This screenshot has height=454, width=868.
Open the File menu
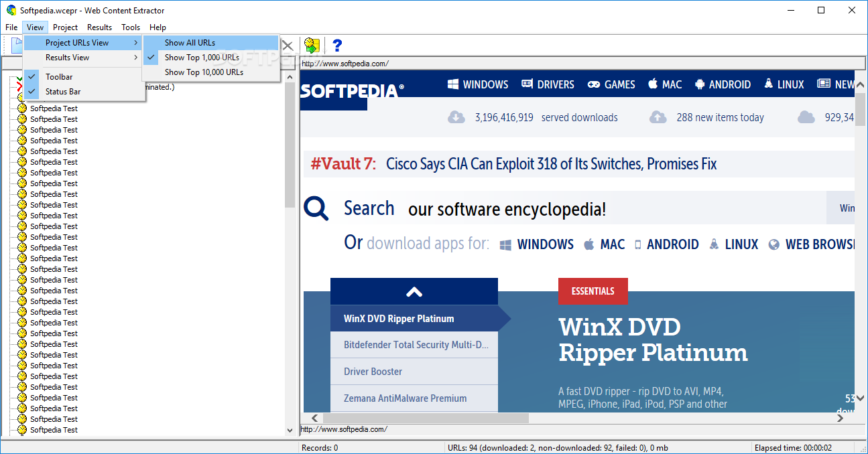click(x=11, y=27)
